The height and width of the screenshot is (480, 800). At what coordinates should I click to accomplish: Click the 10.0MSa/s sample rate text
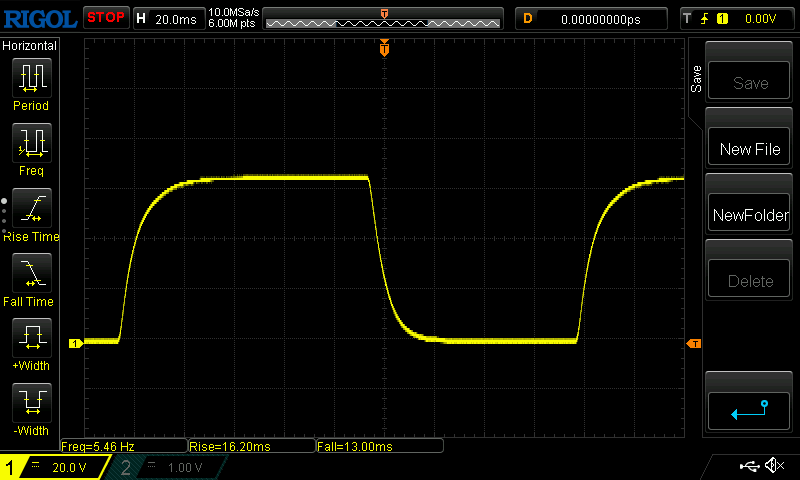coord(234,12)
